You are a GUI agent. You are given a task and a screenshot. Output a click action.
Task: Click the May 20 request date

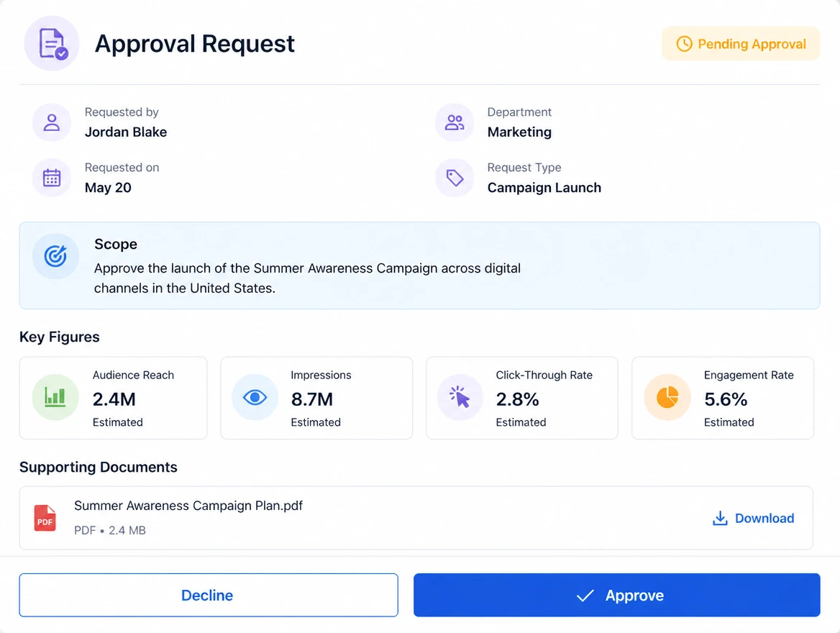[x=108, y=188]
